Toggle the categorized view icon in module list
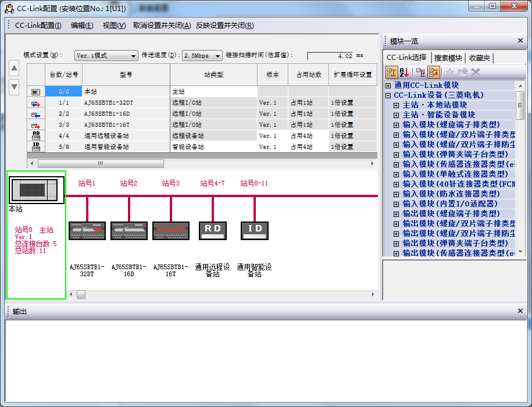The image size is (532, 407). pyautogui.click(x=391, y=72)
